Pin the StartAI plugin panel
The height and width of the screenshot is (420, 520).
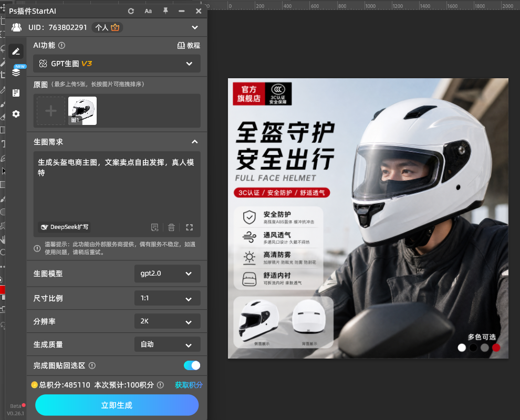click(x=165, y=11)
